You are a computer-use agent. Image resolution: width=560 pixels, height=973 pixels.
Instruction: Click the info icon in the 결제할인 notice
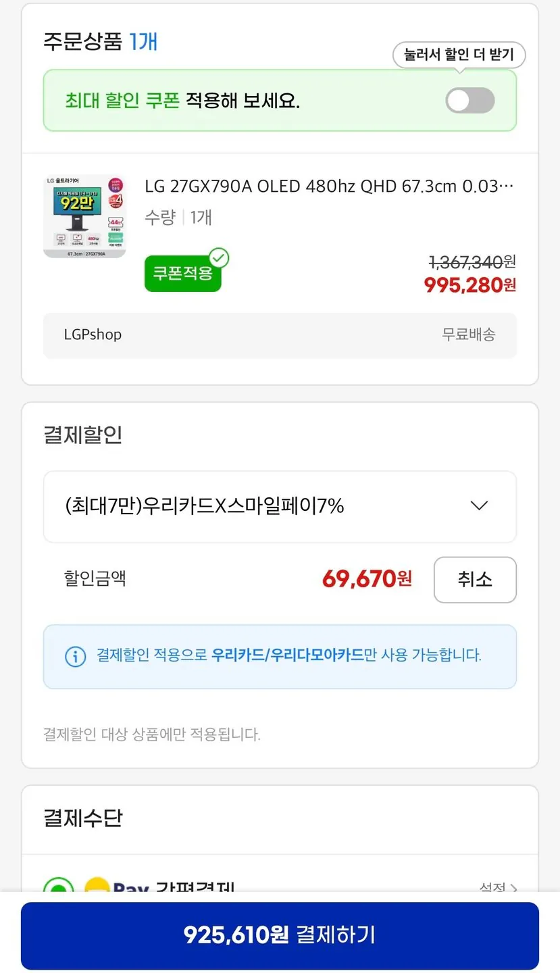point(76,656)
